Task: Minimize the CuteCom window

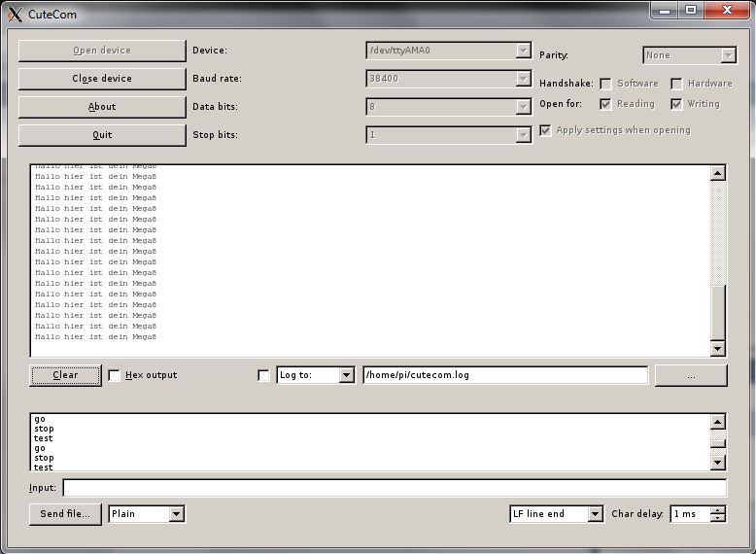Action: pos(665,10)
